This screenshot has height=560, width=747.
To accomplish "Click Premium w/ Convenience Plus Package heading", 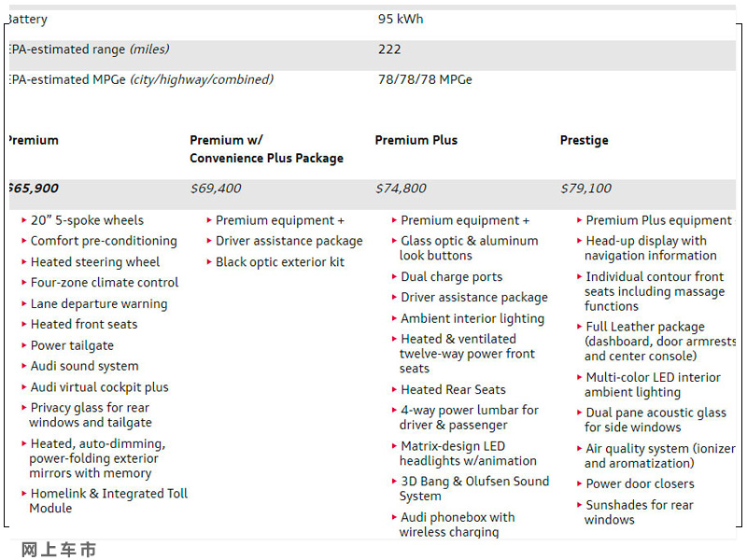I will tap(266, 149).
